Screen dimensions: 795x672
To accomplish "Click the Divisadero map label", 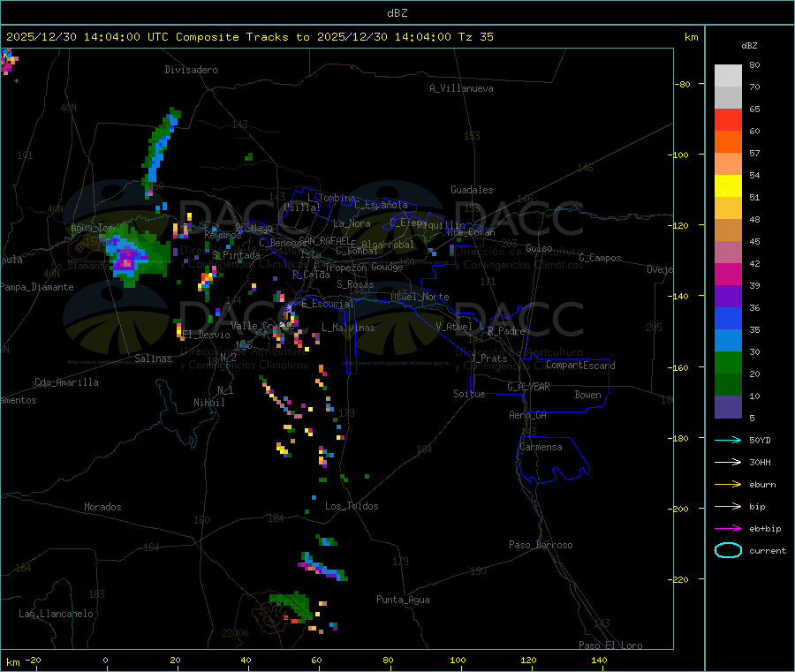I will [191, 70].
